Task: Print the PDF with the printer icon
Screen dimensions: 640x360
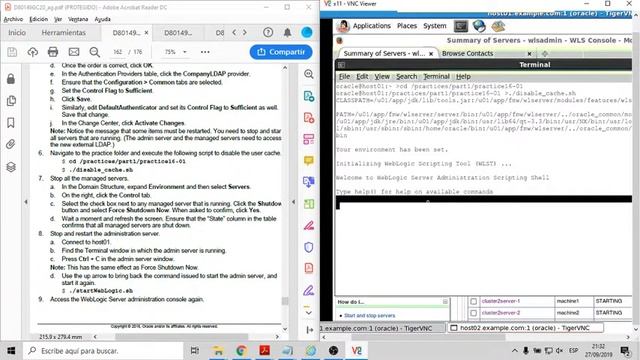Action: click(x=53, y=52)
